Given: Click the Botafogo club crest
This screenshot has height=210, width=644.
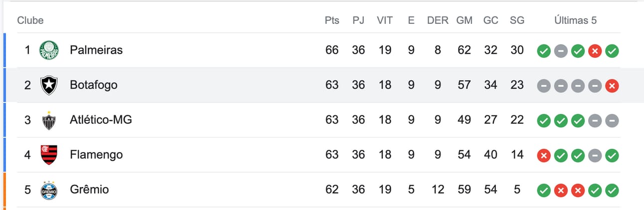Looking at the screenshot, I should tap(49, 85).
